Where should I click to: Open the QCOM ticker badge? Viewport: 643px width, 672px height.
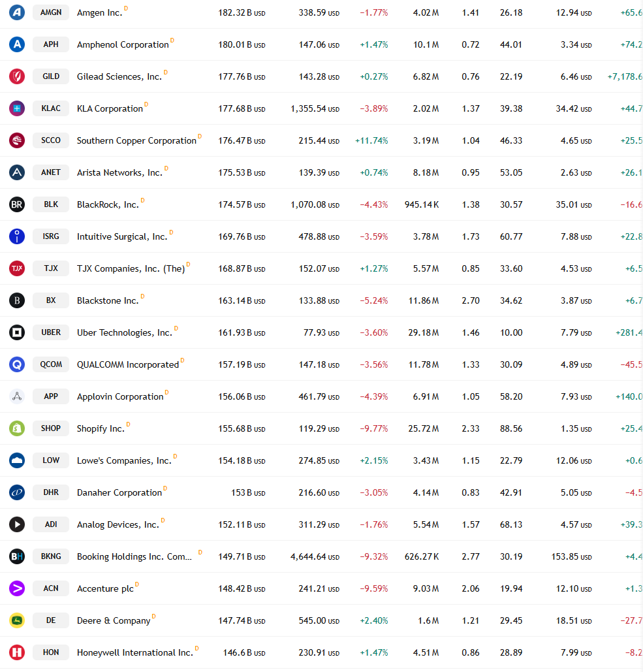[51, 364]
